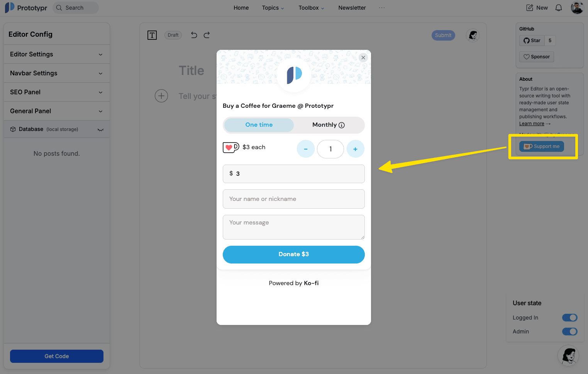Open the Home menu item

(241, 8)
